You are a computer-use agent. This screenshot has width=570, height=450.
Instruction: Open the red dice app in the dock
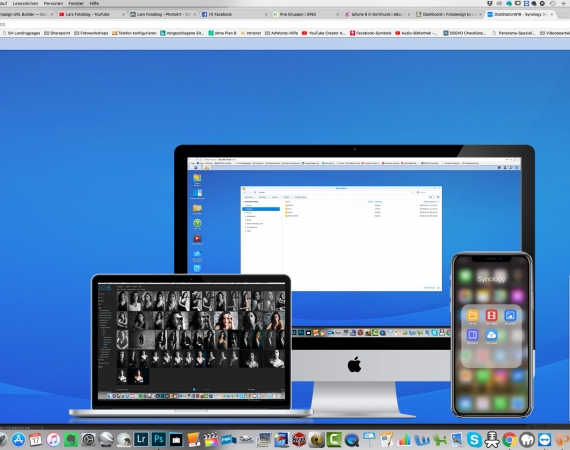tap(299, 440)
